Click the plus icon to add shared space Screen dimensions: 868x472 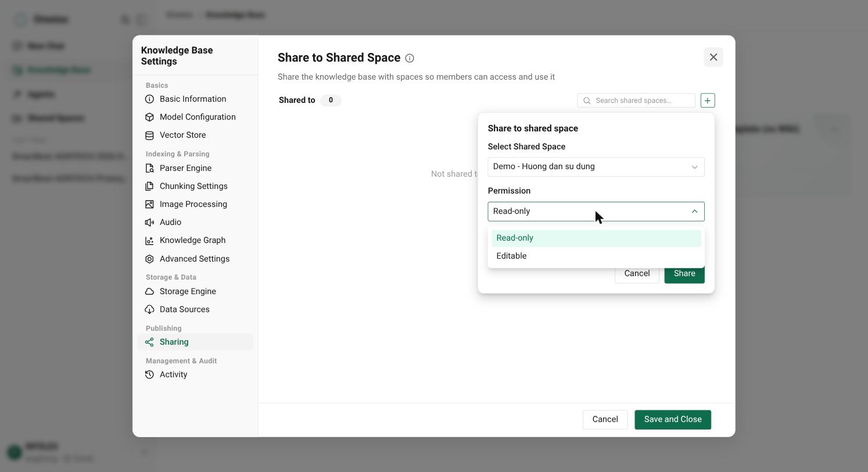(x=707, y=101)
